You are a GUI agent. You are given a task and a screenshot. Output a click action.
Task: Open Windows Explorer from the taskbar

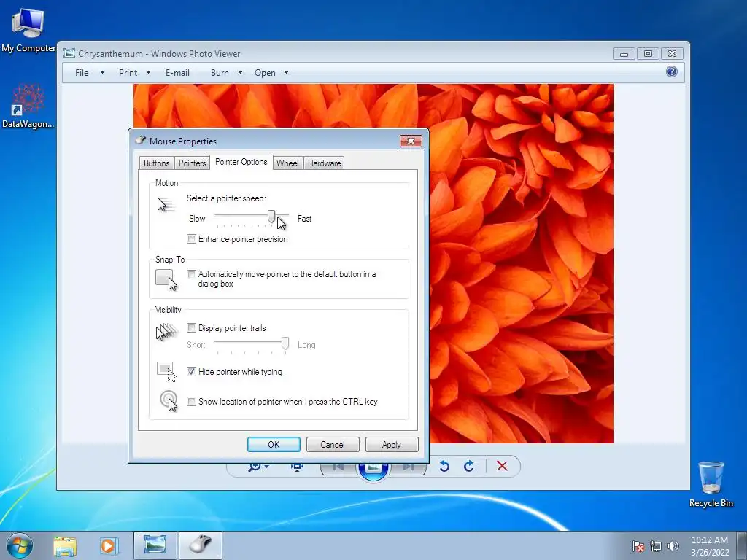tap(65, 545)
